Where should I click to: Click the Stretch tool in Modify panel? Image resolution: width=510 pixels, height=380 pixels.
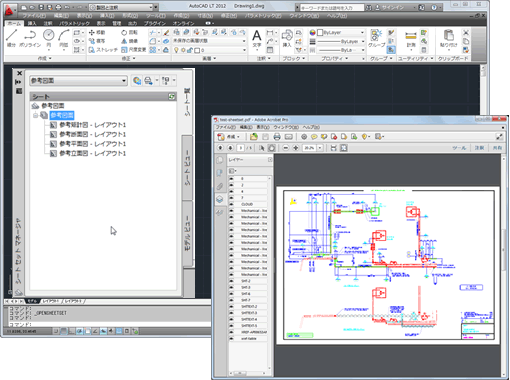click(103, 50)
